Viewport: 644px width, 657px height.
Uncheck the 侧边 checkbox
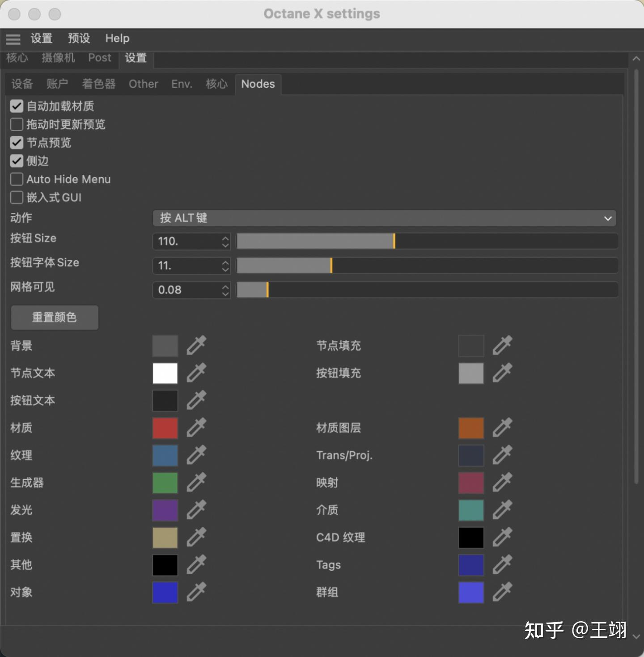pyautogui.click(x=17, y=161)
